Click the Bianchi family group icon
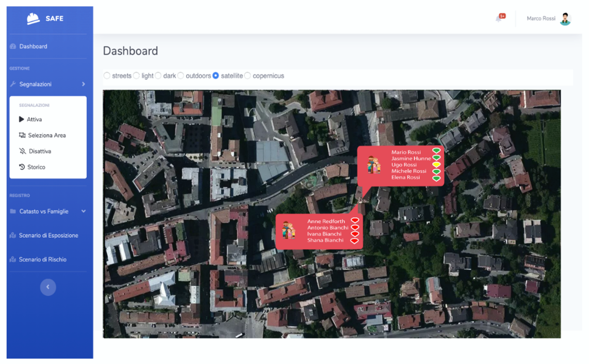Image resolution: width=589 pixels, height=364 pixels. coord(289,230)
